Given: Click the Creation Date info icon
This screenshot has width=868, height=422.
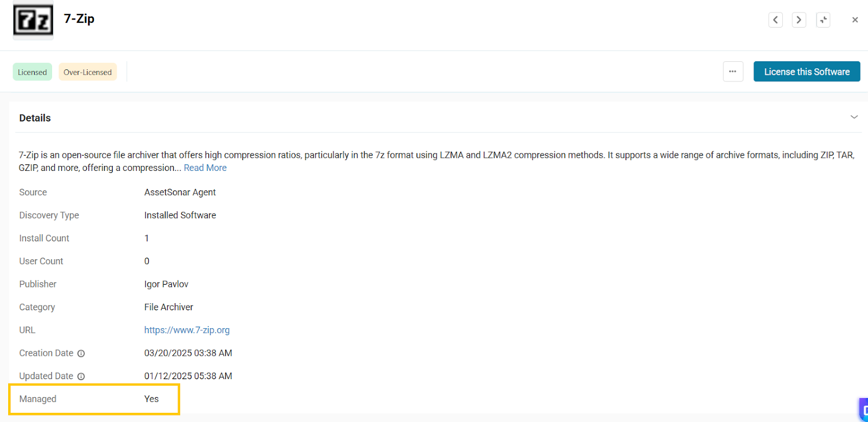Looking at the screenshot, I should click(81, 354).
